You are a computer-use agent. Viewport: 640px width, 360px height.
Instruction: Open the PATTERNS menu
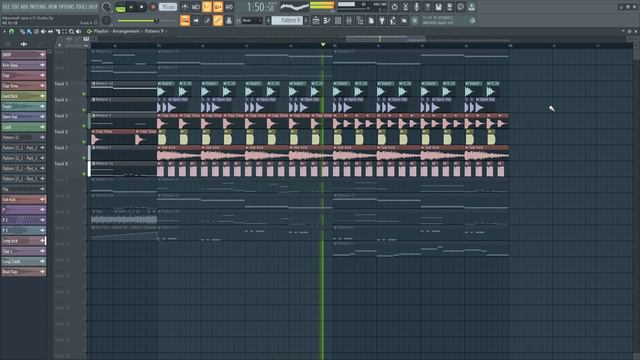pos(38,7)
